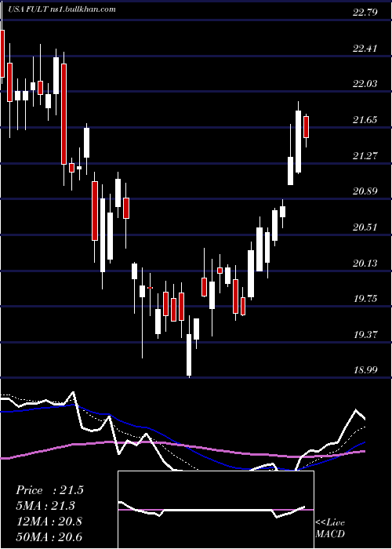Click the last red candlestick on the right

(307, 127)
